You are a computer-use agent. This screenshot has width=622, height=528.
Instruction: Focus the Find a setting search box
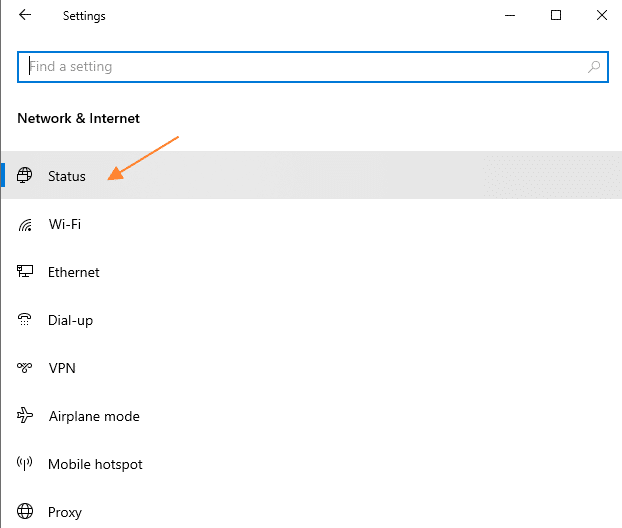coord(313,67)
